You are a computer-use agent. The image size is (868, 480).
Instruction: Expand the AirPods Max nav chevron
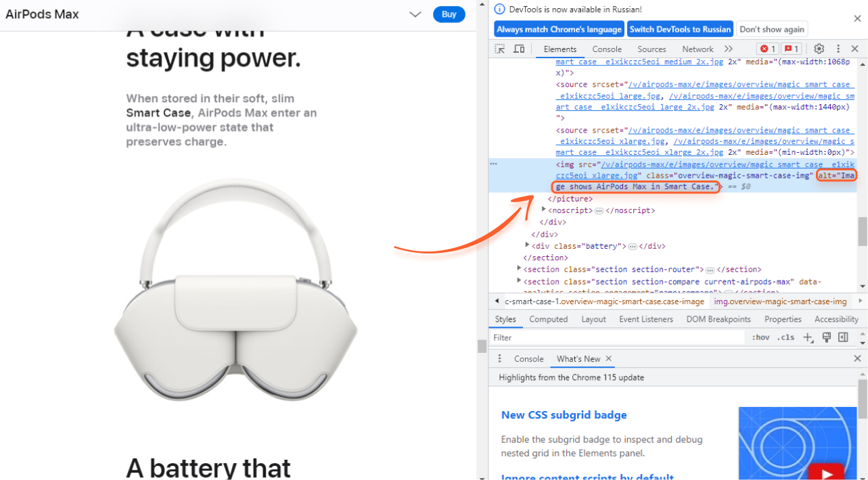pos(415,15)
